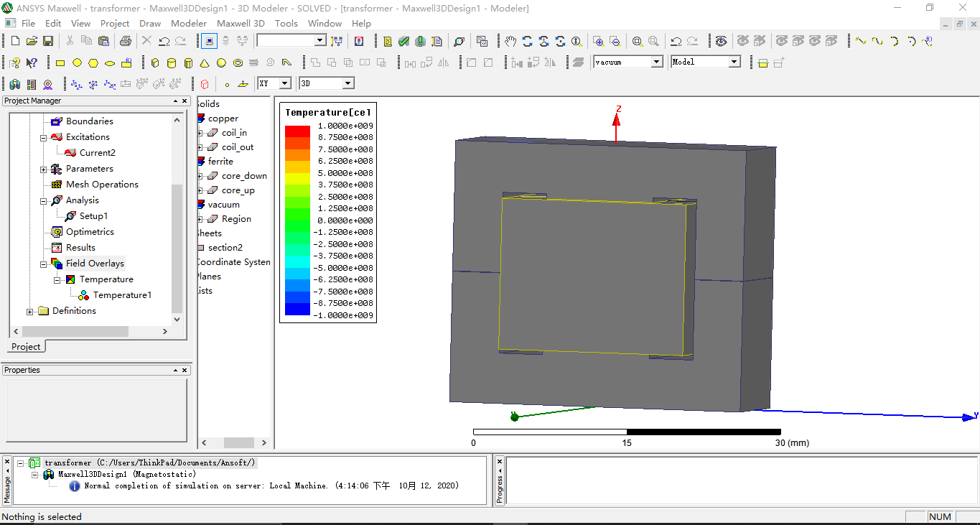Viewport: 980px width, 525px height.
Task: Select Temperature1 field plot
Action: (x=122, y=295)
